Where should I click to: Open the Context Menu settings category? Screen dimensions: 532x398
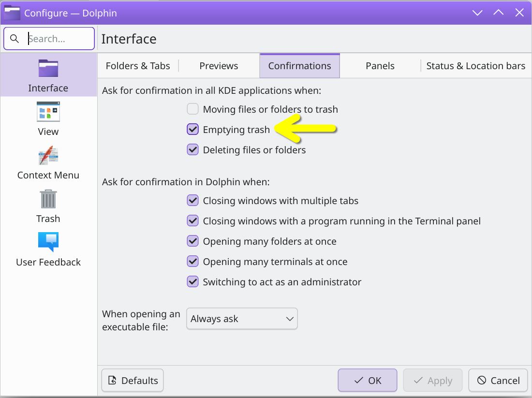coord(48,162)
